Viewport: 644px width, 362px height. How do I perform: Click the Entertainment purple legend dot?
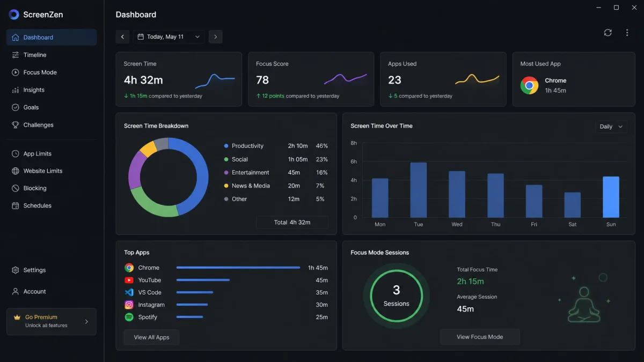pyautogui.click(x=226, y=173)
